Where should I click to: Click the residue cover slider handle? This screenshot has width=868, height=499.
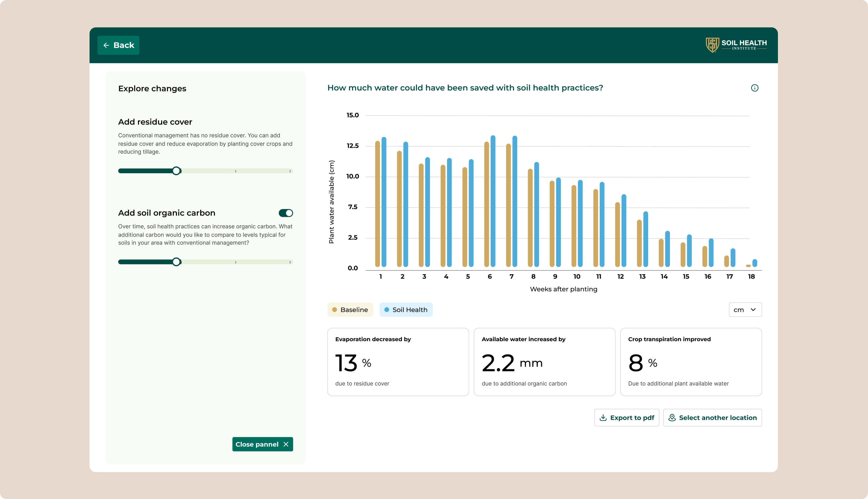pos(176,171)
